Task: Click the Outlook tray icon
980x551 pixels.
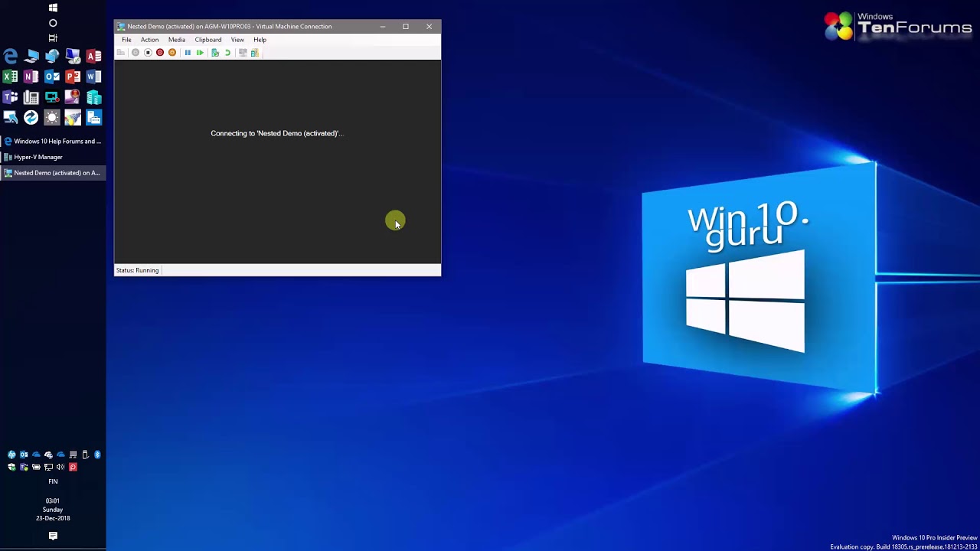Action: point(24,455)
